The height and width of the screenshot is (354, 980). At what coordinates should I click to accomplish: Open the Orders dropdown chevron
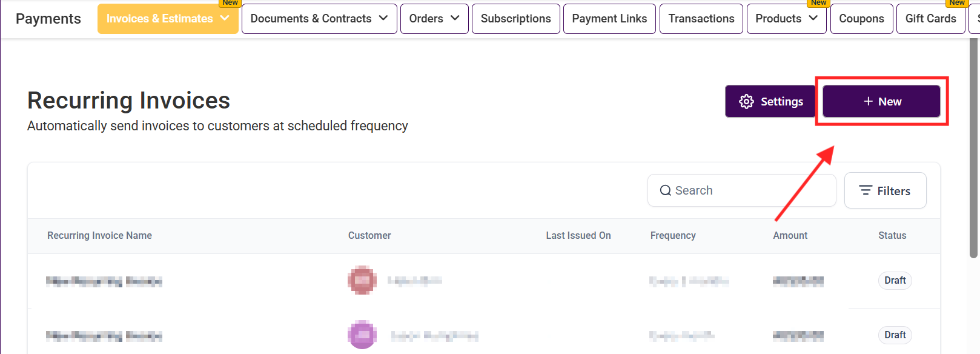[x=455, y=18]
